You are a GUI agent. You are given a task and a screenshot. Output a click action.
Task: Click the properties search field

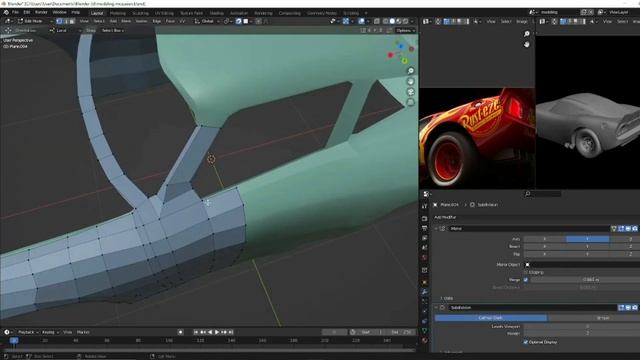[x=543, y=194]
